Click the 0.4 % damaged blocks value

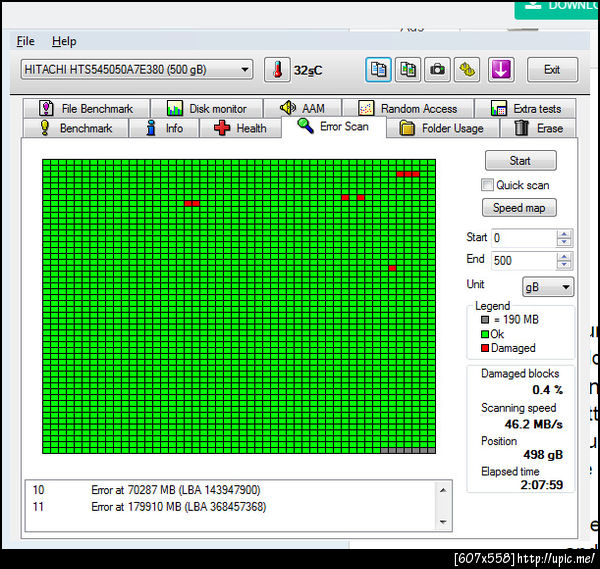pyautogui.click(x=547, y=390)
